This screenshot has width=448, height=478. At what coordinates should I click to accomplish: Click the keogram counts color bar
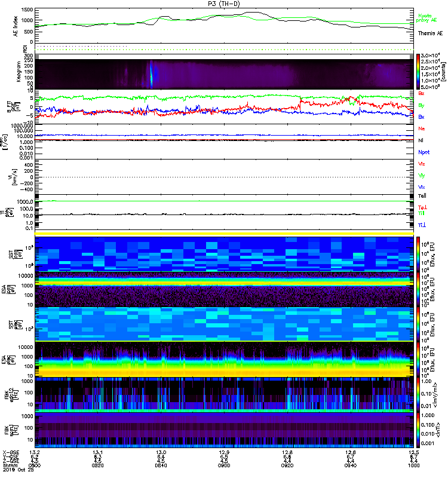[418, 72]
